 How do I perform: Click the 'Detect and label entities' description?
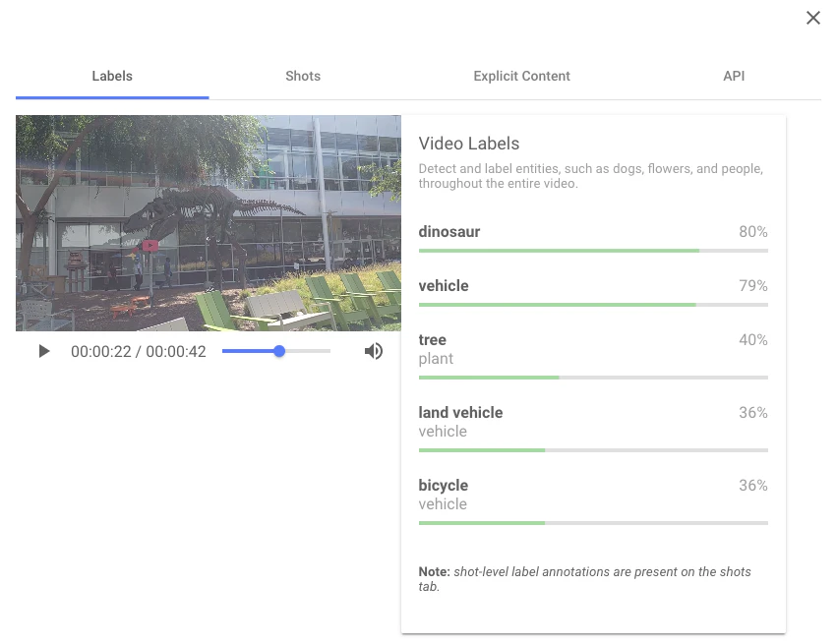[x=590, y=176]
